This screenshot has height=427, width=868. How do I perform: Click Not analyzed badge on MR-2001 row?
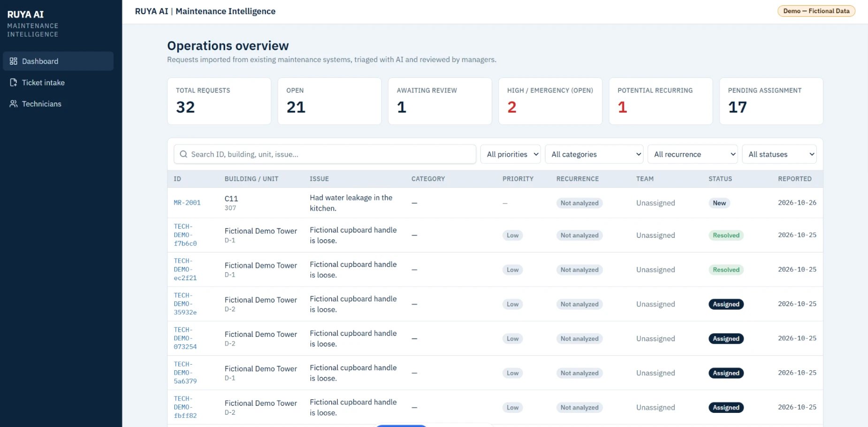(x=579, y=203)
